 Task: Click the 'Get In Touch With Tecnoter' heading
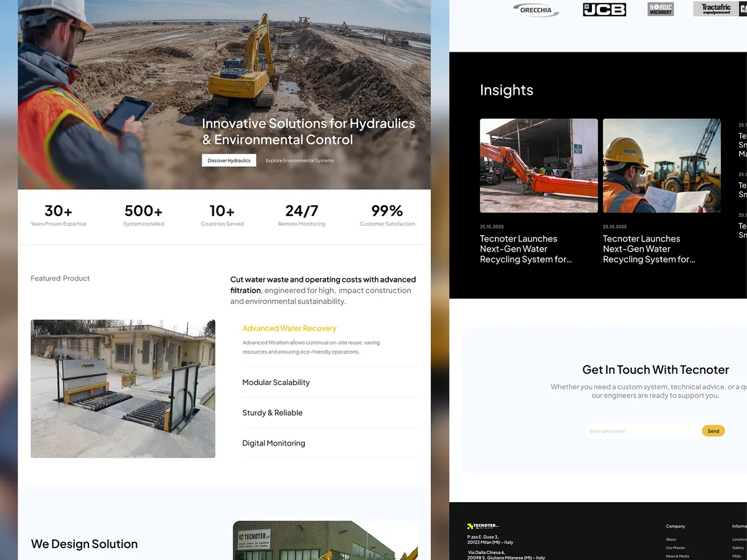(x=655, y=370)
